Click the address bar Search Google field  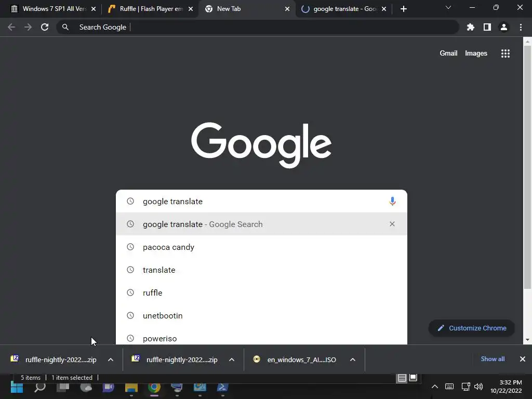[258, 27]
